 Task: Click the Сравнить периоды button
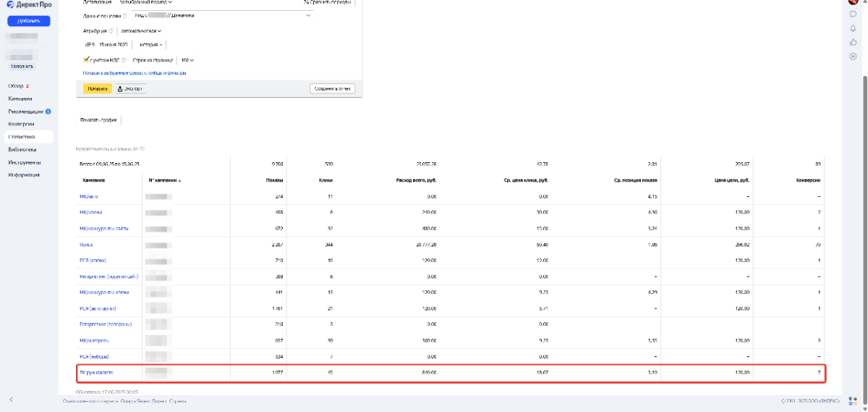coord(330,2)
